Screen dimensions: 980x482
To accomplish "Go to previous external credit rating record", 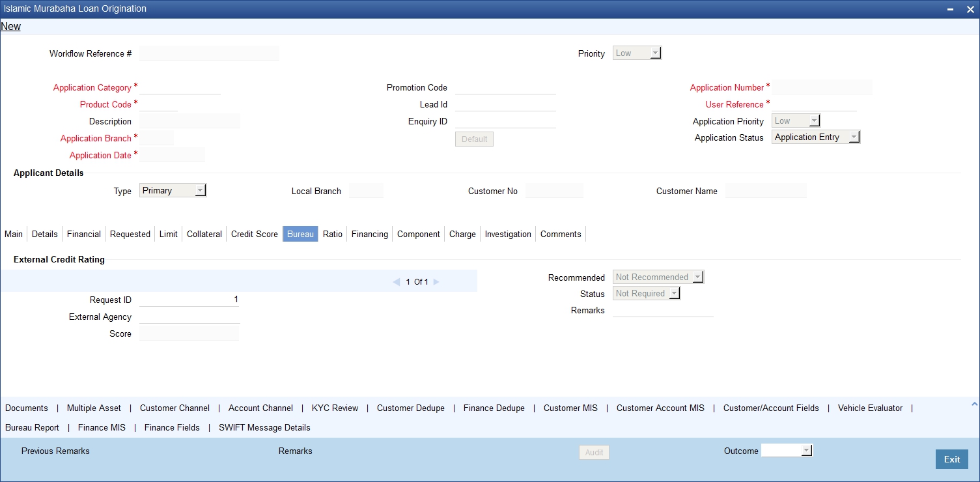I will [397, 282].
